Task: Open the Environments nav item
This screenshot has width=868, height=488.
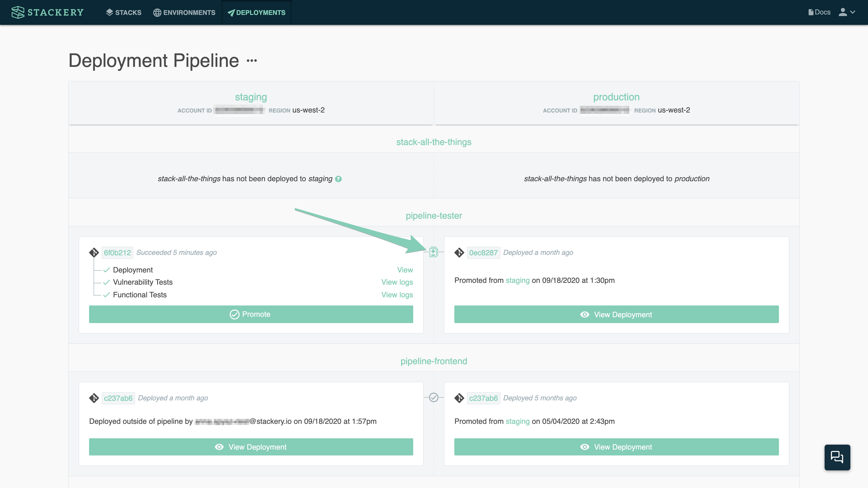Action: pyautogui.click(x=184, y=12)
